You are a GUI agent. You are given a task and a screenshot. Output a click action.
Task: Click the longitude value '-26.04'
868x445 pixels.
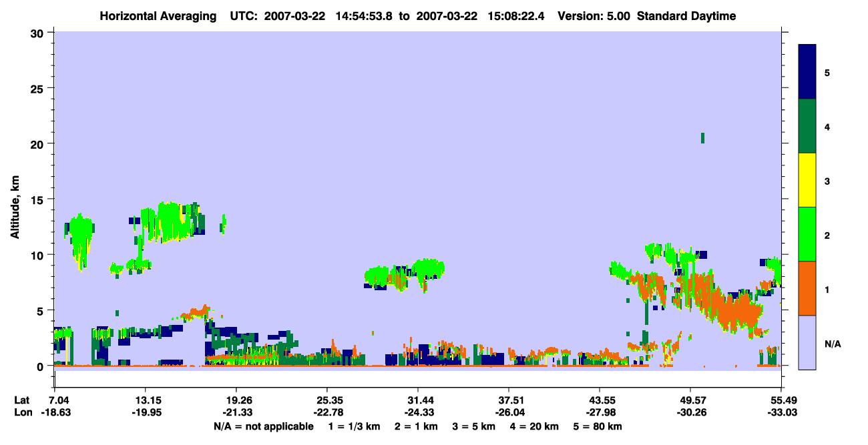509,412
